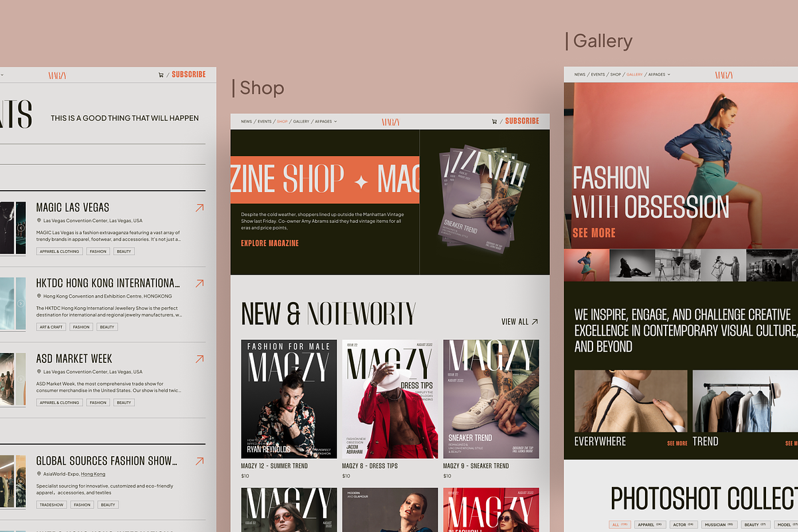
Task: Click arrow icon beside HKTDC Hong Kong International
Action: click(x=199, y=283)
